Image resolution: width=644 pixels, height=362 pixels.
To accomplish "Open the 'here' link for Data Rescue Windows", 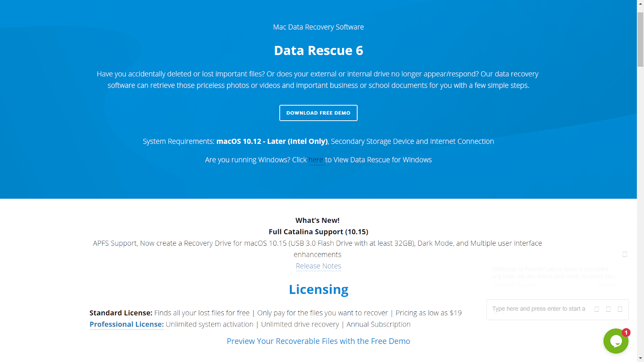I will click(x=316, y=160).
